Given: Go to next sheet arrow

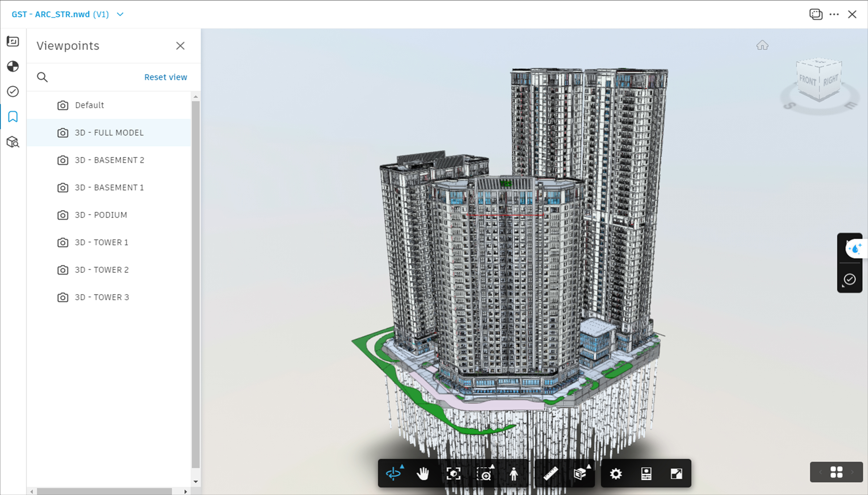Looking at the screenshot, I should click(852, 472).
